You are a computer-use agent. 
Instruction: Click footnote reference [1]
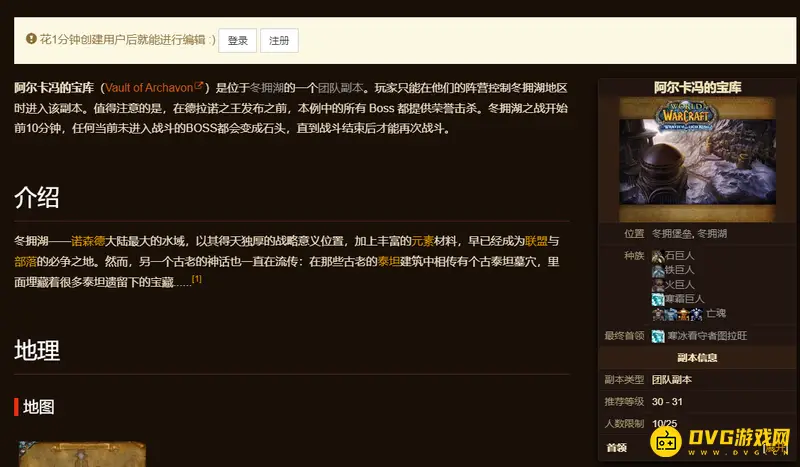point(197,279)
